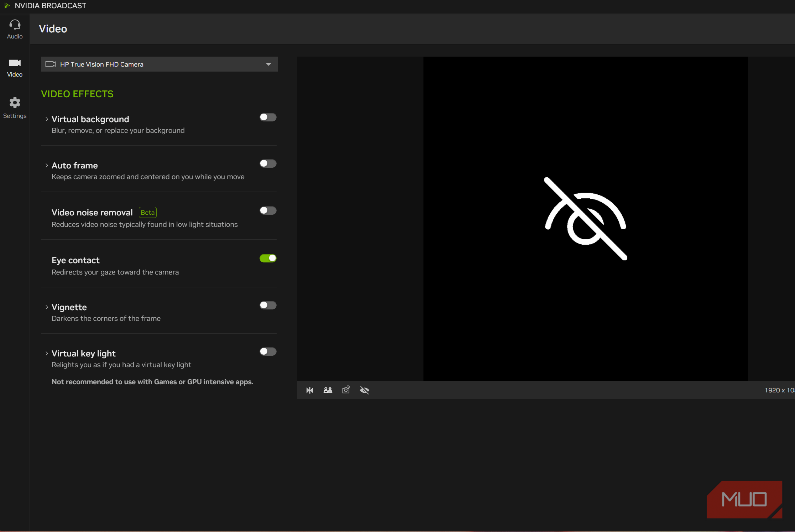Click 'Relights you as if you had' description
The width and height of the screenshot is (795, 532).
tap(121, 365)
